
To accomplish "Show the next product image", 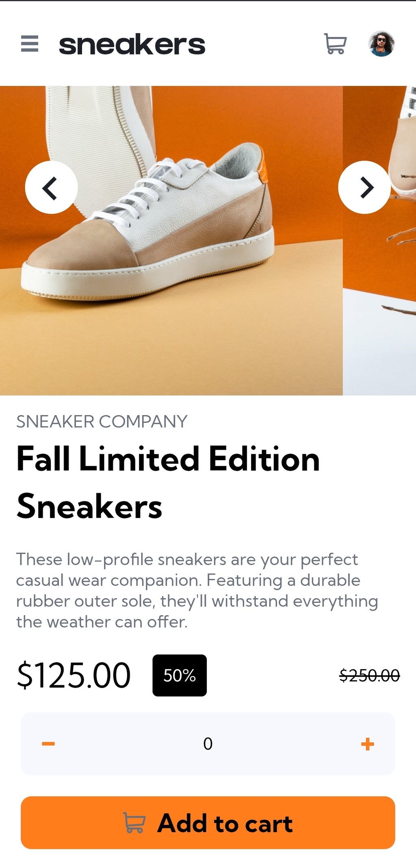I will tap(364, 187).
